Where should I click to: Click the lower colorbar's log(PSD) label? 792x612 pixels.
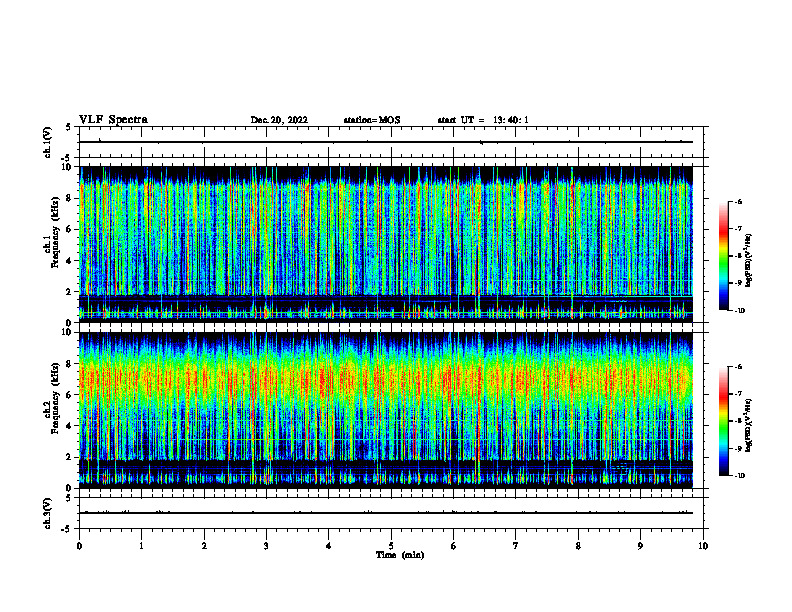[749, 425]
